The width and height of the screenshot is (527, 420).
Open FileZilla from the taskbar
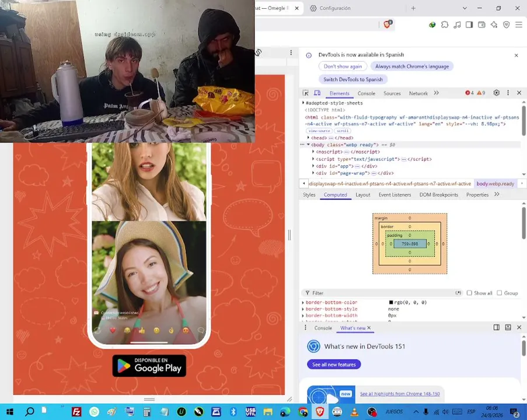click(76, 412)
